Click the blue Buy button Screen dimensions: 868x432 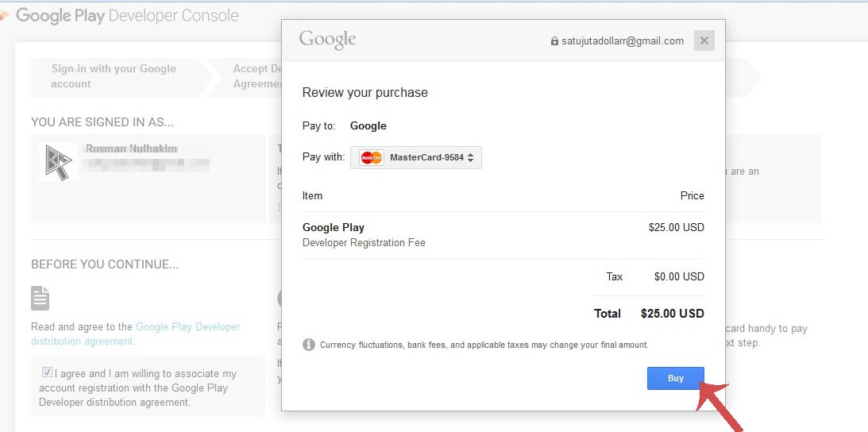[675, 378]
